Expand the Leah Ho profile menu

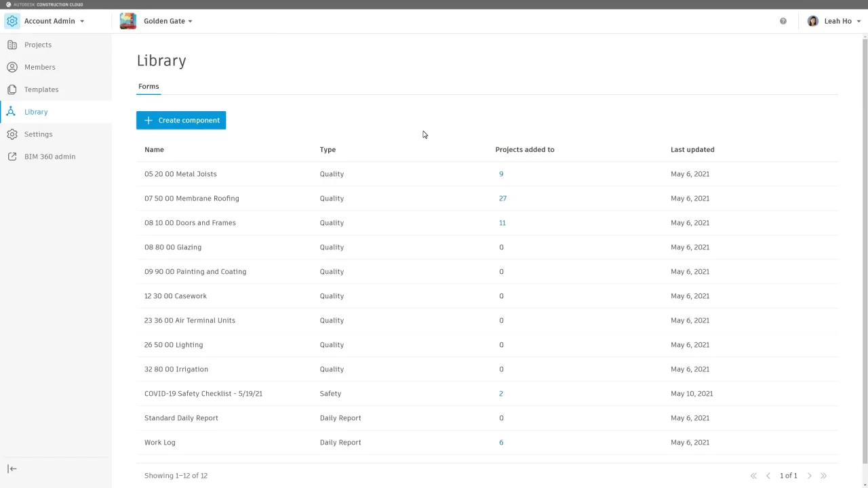(859, 21)
